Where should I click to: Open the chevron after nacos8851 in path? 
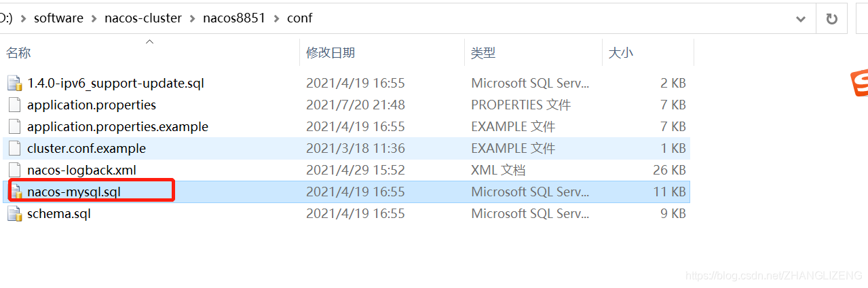[x=276, y=18]
